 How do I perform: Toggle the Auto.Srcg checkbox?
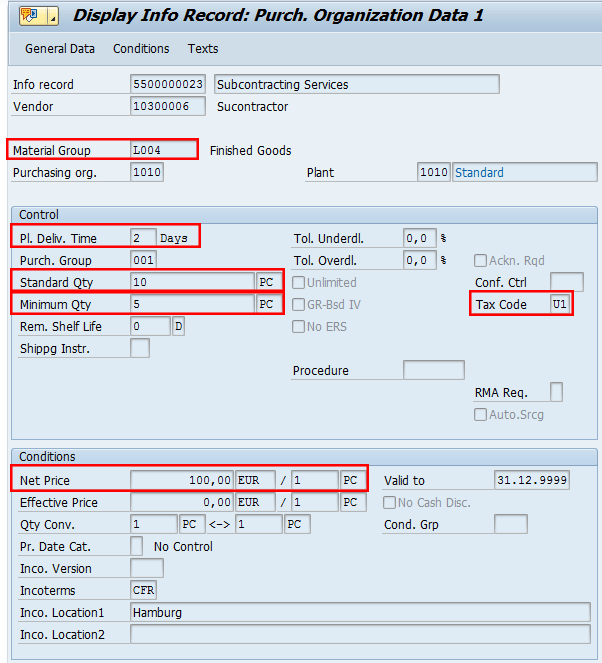(x=480, y=414)
